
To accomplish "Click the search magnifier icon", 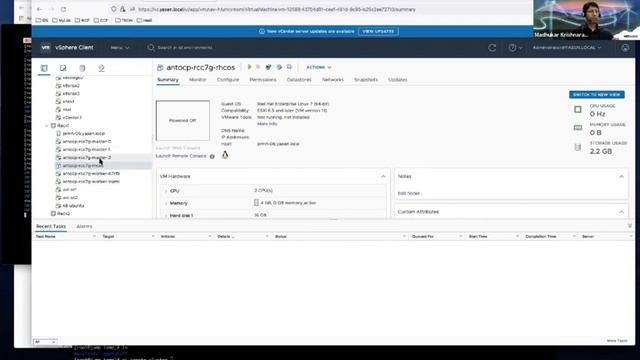I will [x=151, y=48].
